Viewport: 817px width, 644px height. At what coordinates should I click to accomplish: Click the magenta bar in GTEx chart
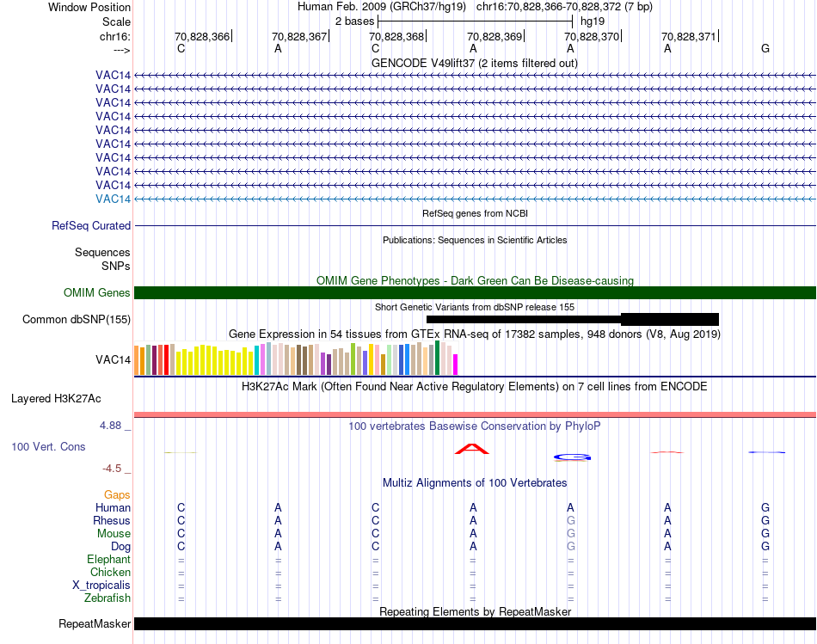click(456, 365)
